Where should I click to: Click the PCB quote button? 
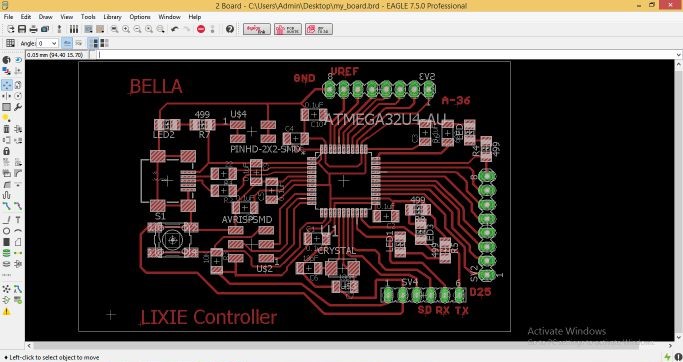click(288, 29)
